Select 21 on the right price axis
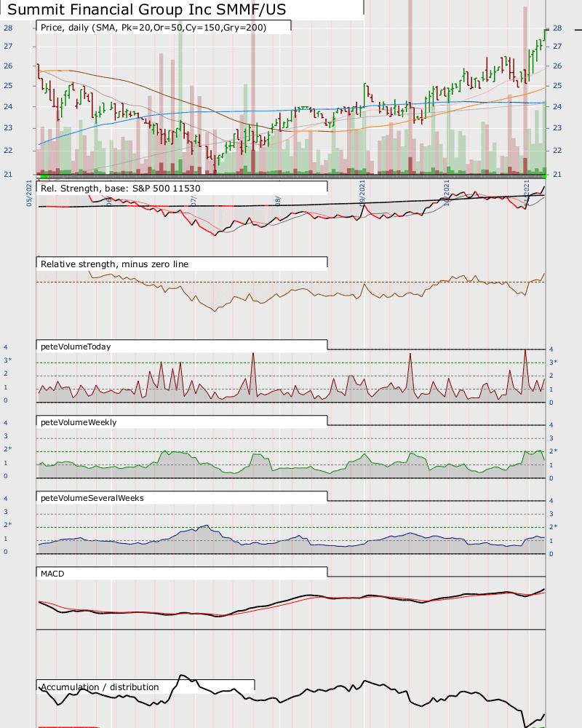This screenshot has height=728, width=582. (557, 175)
